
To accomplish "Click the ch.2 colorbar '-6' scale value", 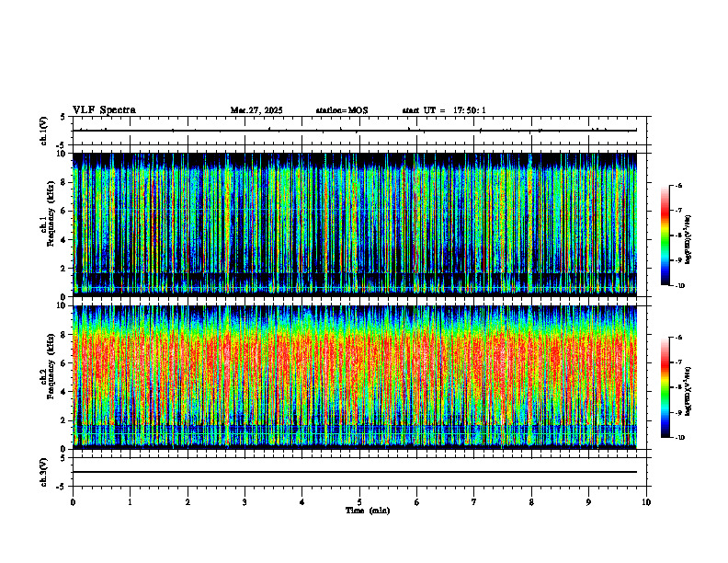I will click(x=678, y=338).
